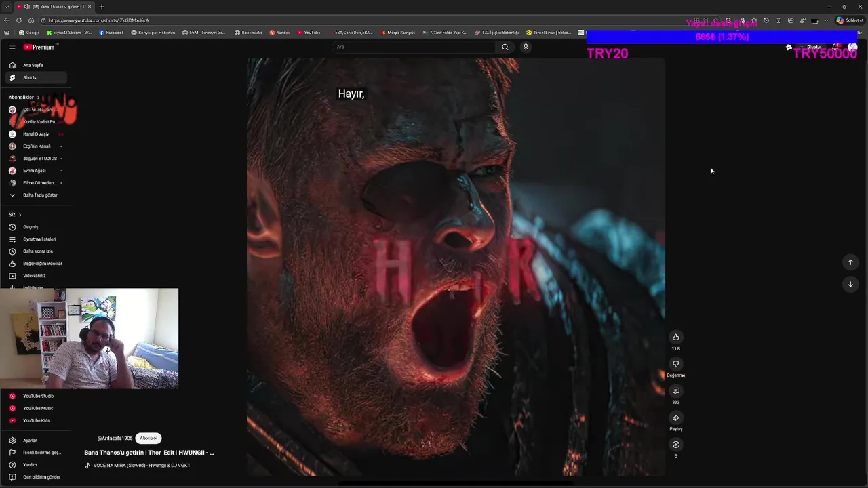Share the Short via Paylaş
The width and height of the screenshot is (868, 488).
675,418
